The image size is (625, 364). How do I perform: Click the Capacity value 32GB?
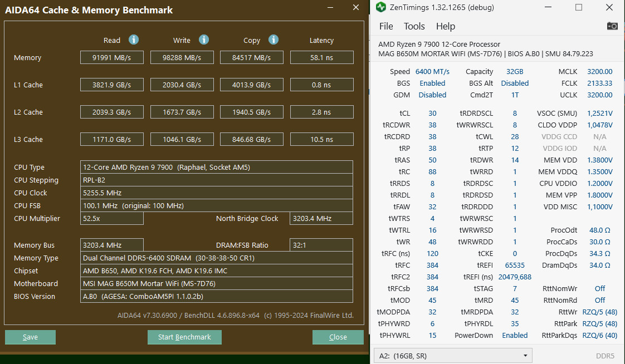click(x=515, y=71)
